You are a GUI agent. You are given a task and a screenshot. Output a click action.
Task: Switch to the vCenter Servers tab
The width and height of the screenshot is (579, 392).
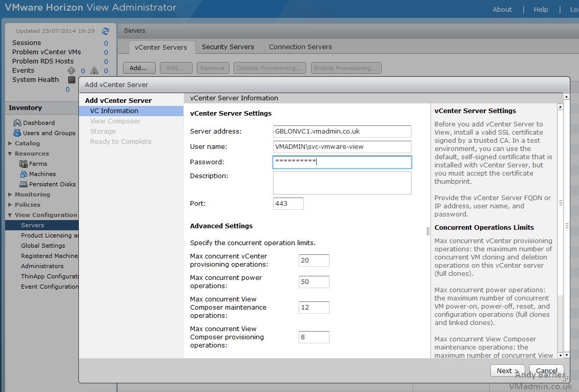161,47
